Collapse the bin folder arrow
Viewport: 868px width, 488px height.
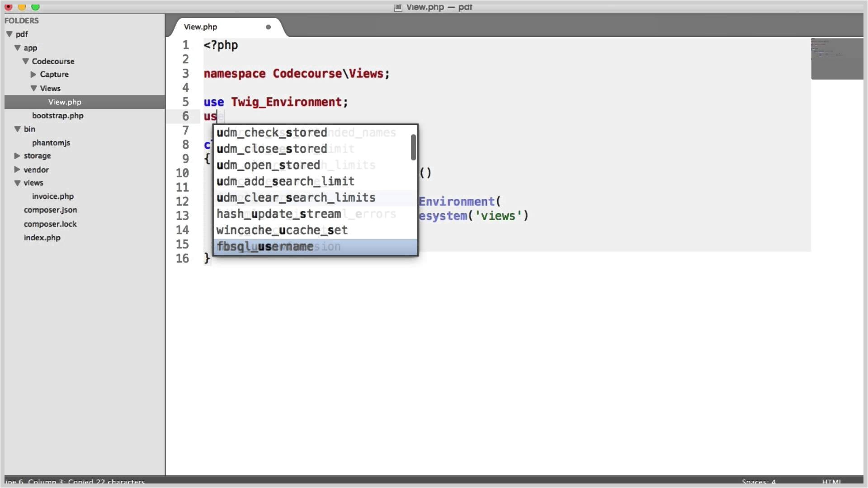click(18, 129)
